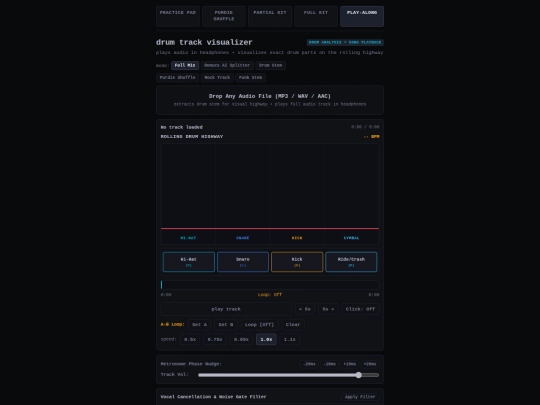Nudge metronome phase by +20ms
The image size is (540, 405).
370,364
